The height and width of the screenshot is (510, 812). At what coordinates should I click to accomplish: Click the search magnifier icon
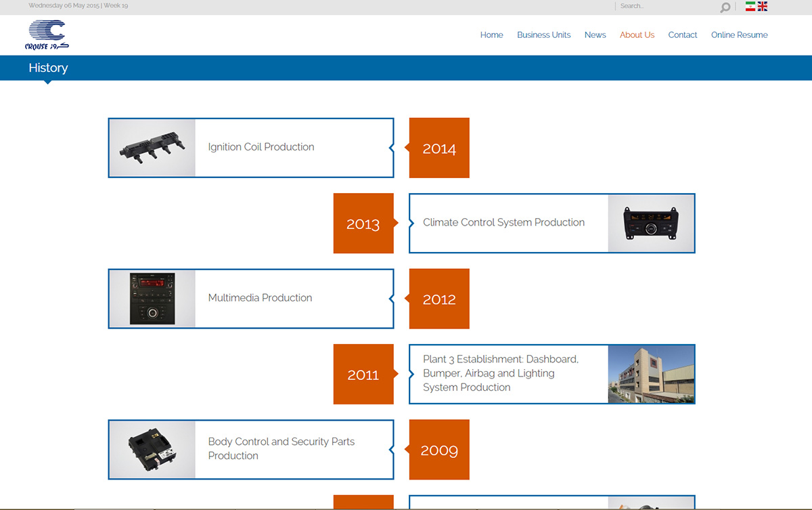(725, 7)
